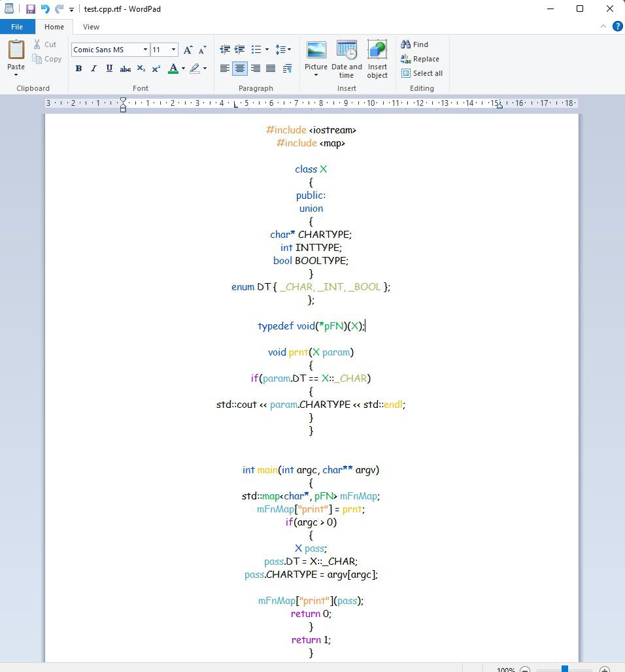Click the text color swatch button
The image size is (625, 672).
(173, 69)
